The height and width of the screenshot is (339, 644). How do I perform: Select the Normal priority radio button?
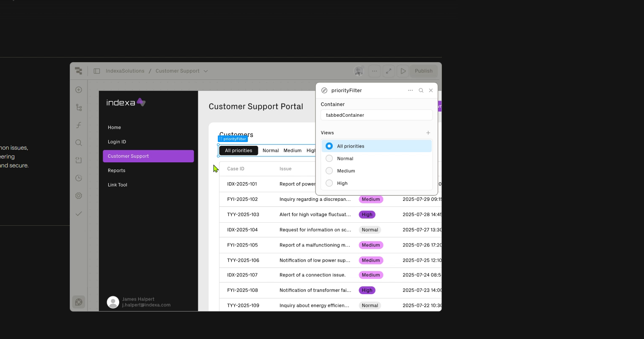click(329, 159)
